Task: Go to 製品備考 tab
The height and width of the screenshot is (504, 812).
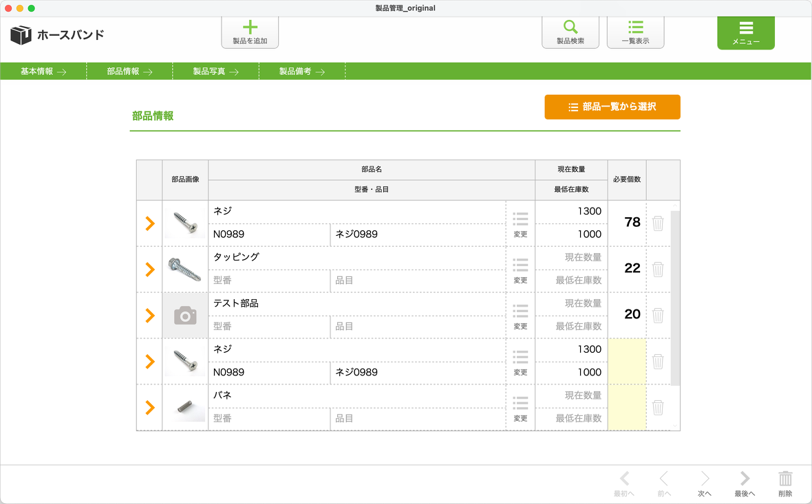Action: 301,72
